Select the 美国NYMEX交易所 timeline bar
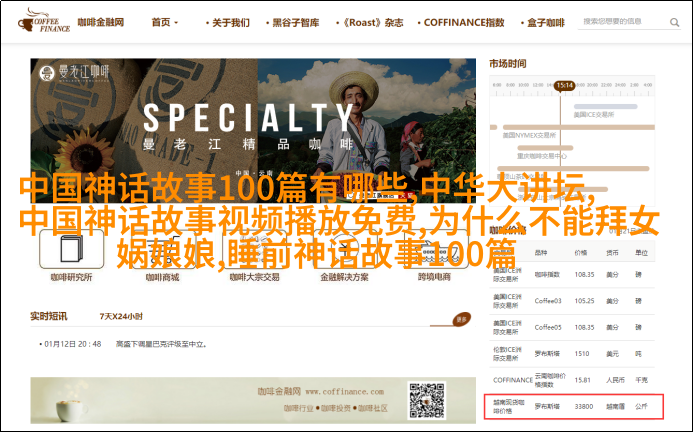This screenshot has height=433, width=694. click(578, 128)
